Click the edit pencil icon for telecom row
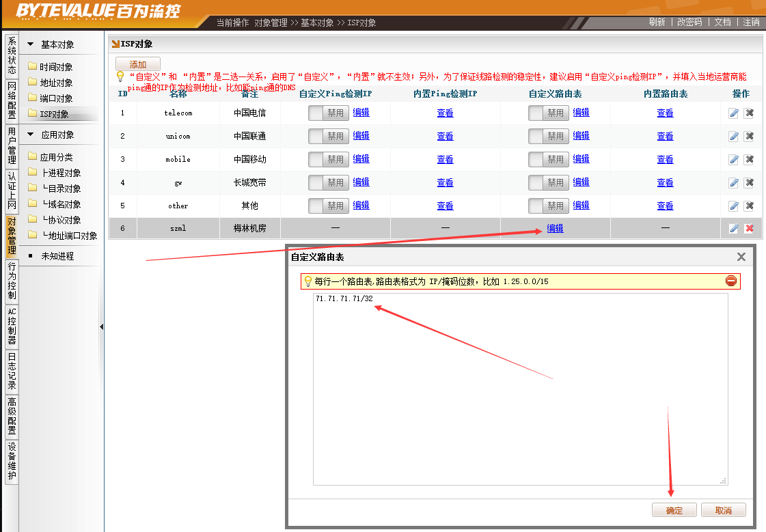 click(x=734, y=113)
